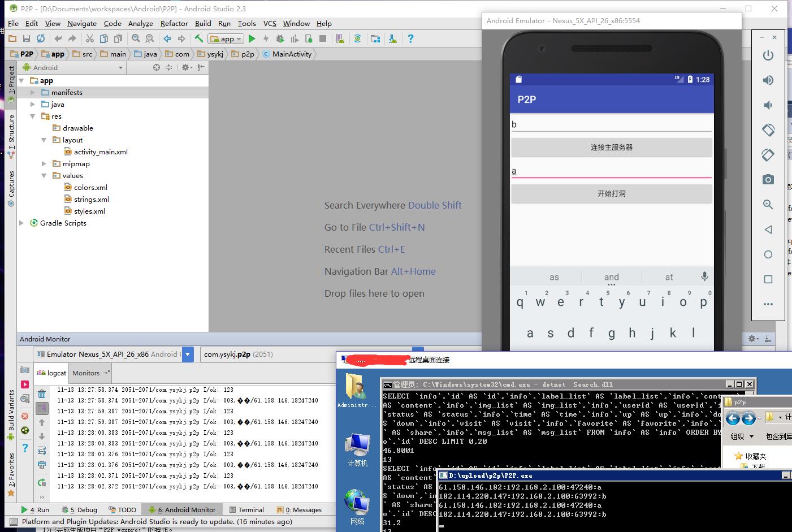The height and width of the screenshot is (532, 792).
Task: Click screen capture camera in Android Monitor
Action: [25, 370]
